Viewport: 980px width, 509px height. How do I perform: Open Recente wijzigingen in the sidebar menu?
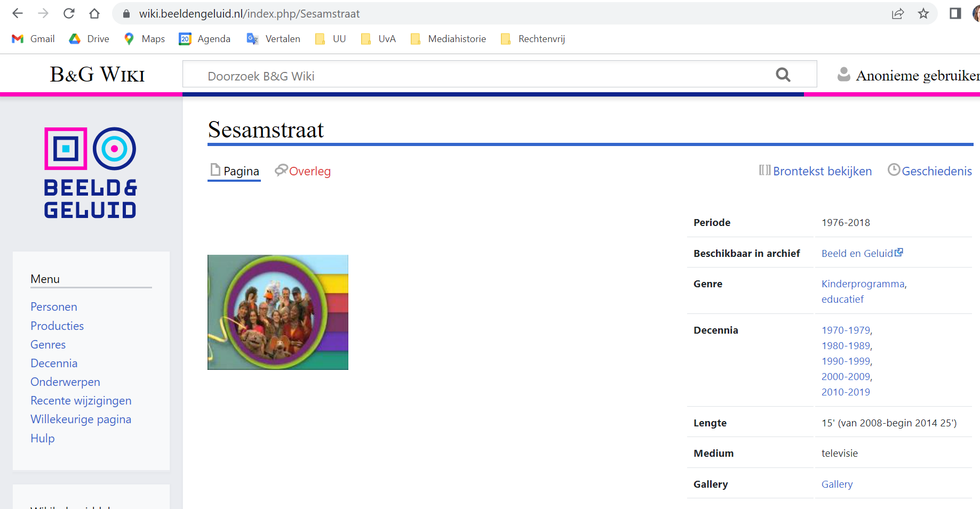81,401
